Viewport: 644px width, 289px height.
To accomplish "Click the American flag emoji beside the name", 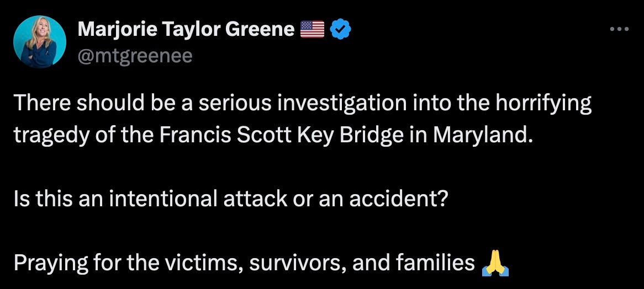I will click(313, 30).
